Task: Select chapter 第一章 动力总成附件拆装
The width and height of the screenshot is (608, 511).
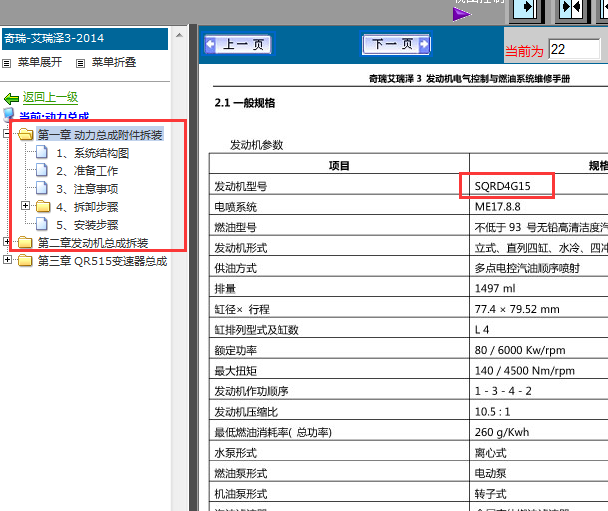Action: click(100, 135)
